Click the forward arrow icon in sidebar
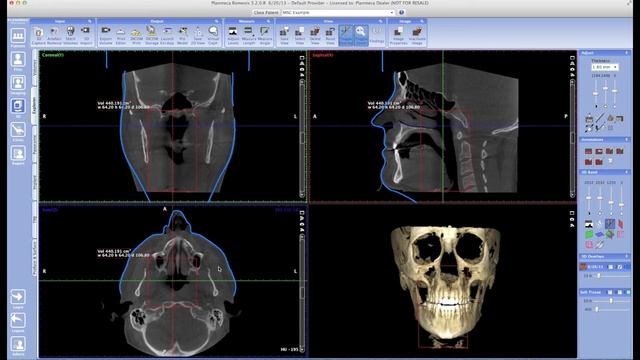Image resolution: width=640 pixels, height=360 pixels. [x=18, y=298]
